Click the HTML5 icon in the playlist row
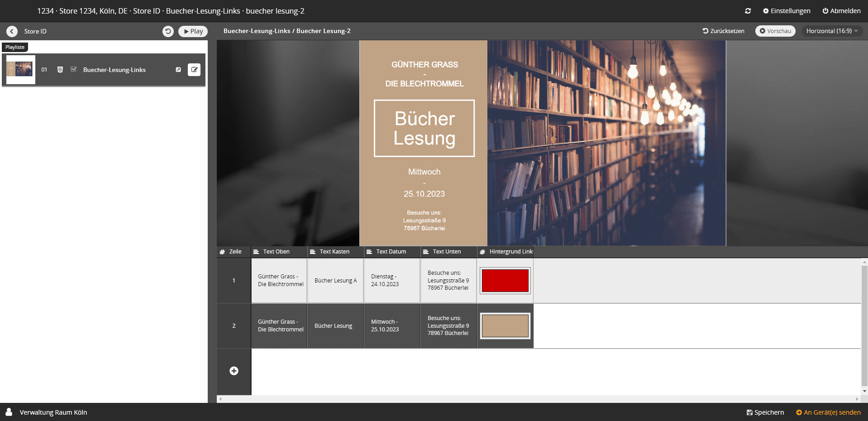 60,70
